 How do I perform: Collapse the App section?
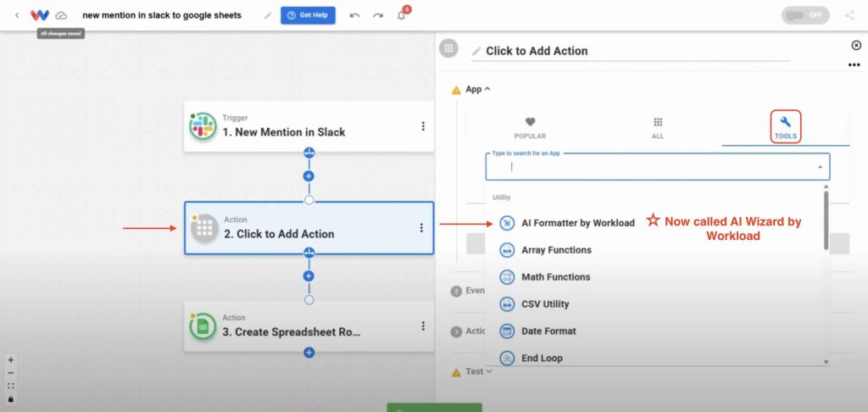(x=478, y=89)
